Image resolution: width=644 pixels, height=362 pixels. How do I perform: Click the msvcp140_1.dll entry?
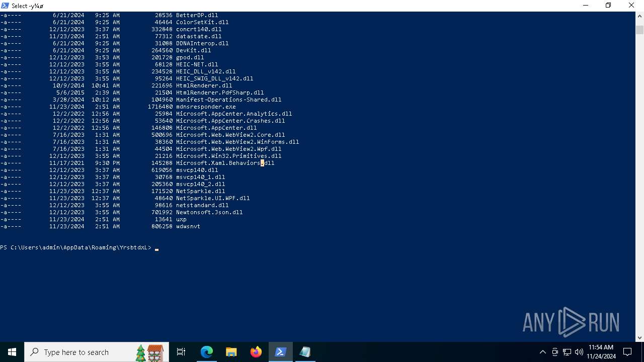coord(200,177)
